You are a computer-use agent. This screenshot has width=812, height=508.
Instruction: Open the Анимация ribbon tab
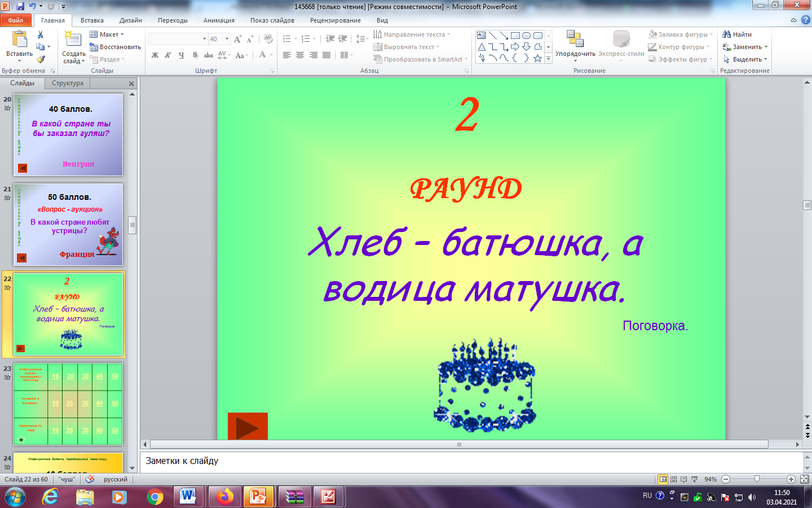(x=219, y=20)
